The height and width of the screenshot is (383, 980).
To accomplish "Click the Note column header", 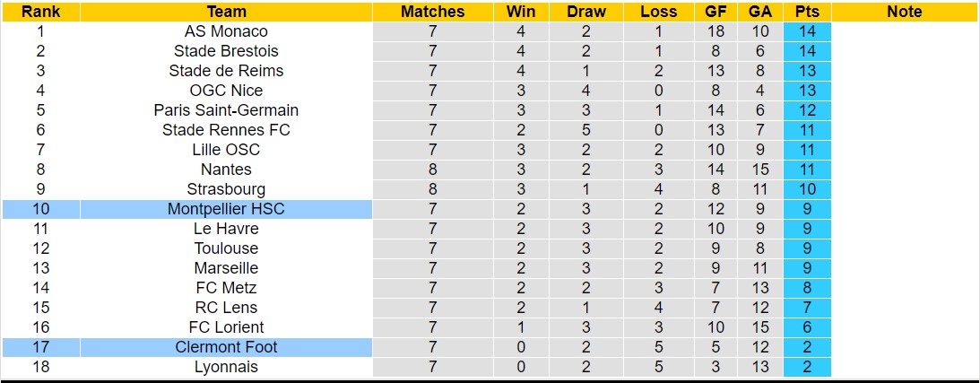I will pos(904,12).
